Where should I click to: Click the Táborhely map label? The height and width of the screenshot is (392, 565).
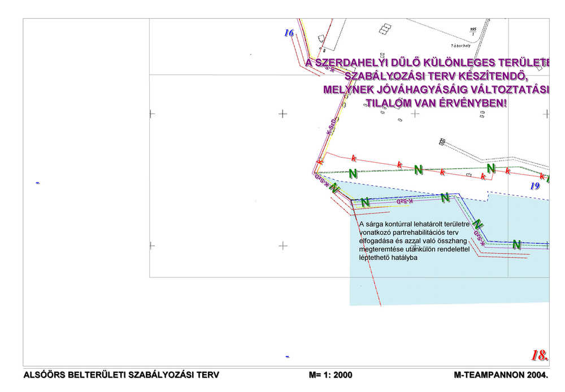(461, 46)
